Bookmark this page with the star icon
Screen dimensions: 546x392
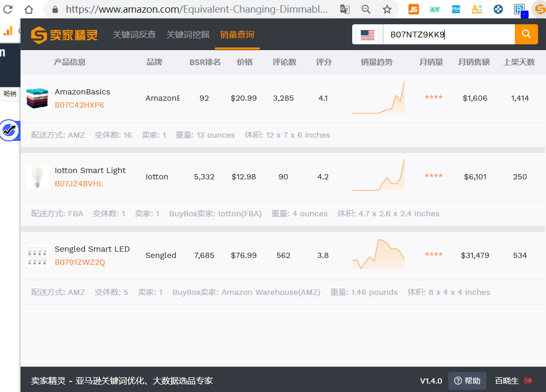click(387, 9)
